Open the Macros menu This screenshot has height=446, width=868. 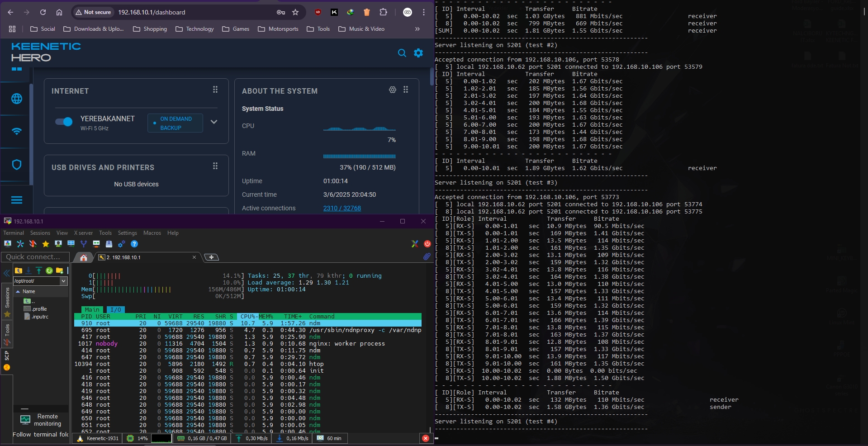[152, 233]
